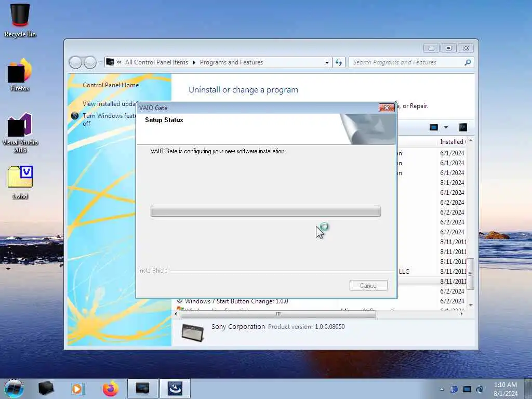Click the VAIO Gate dialog title bar

click(x=258, y=108)
